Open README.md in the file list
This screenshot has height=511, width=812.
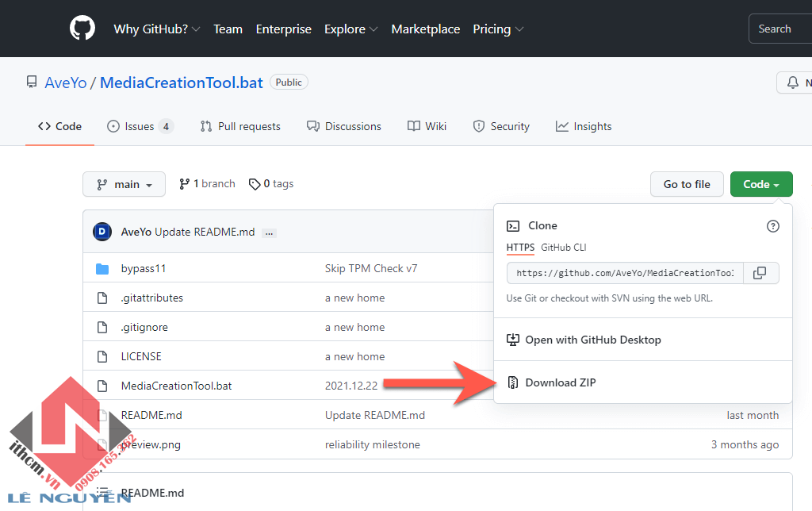[x=151, y=415]
